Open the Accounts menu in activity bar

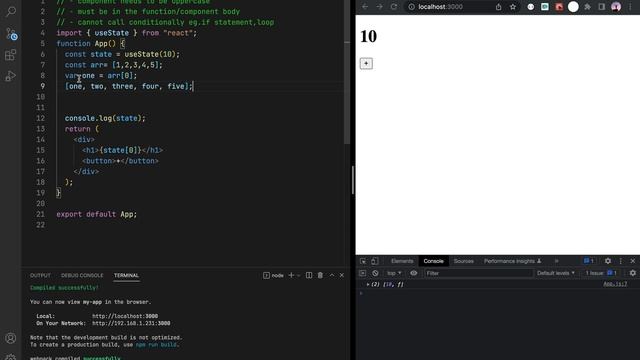(x=11, y=338)
